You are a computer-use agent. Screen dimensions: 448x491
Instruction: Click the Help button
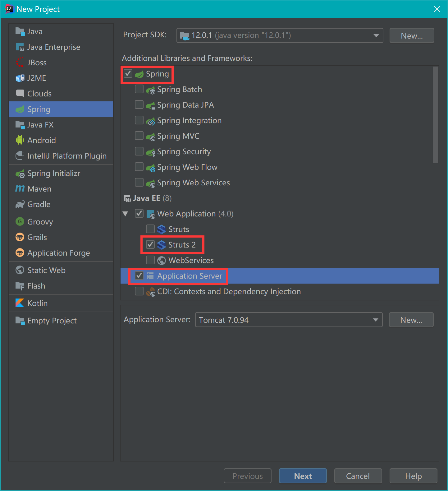tap(414, 476)
